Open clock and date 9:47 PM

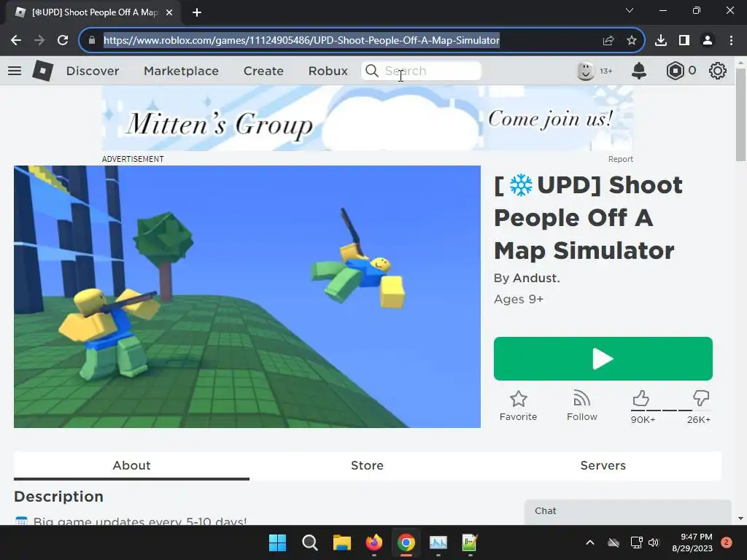(x=692, y=542)
